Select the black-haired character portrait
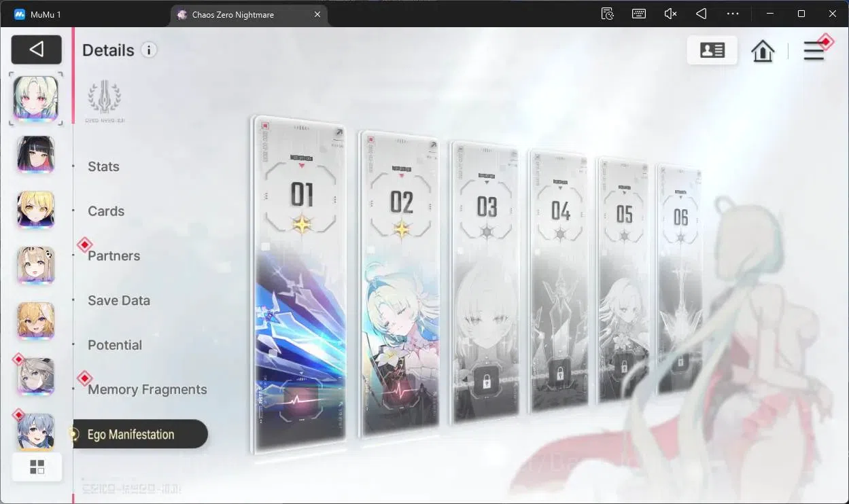Screen dimensions: 849x504 pos(36,154)
